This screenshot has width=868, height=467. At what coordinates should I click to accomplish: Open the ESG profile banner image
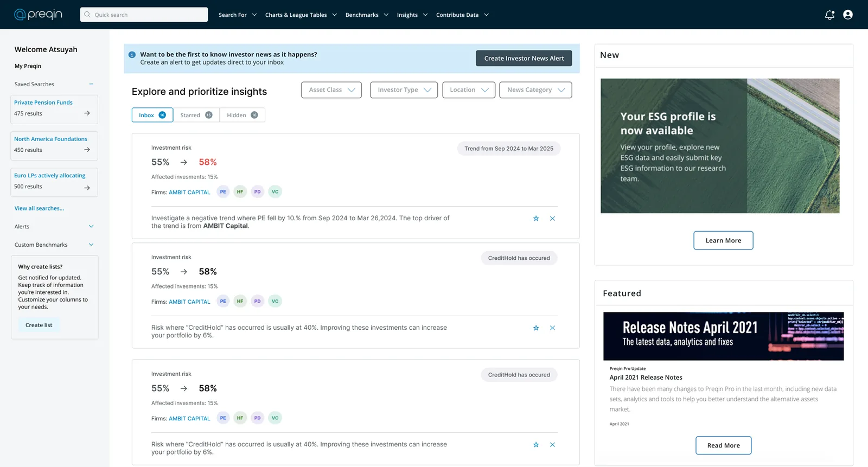pos(720,146)
